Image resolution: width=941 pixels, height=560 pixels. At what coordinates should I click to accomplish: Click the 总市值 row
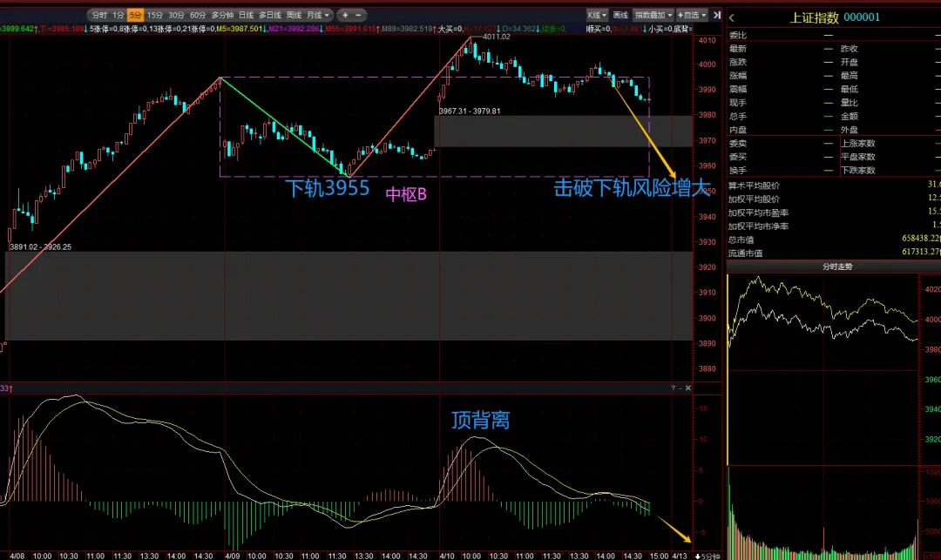coord(834,240)
